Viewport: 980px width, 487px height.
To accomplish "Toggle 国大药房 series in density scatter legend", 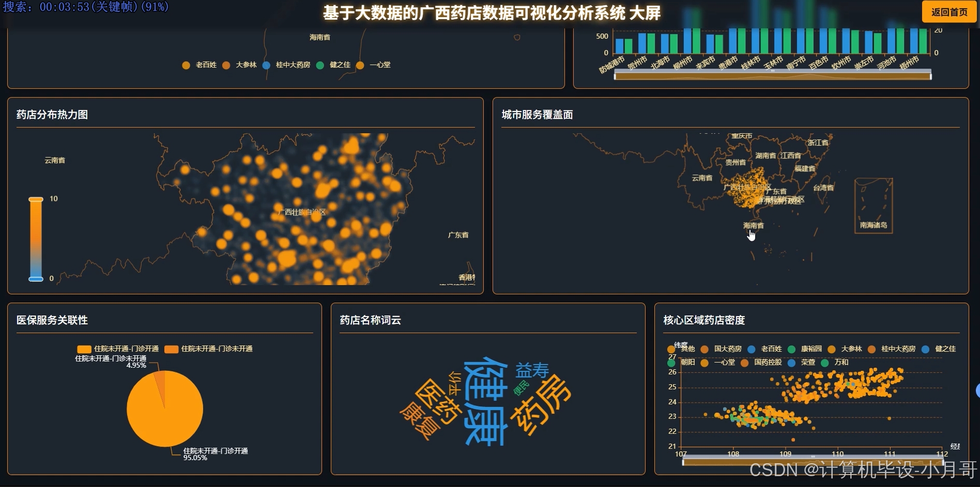I will click(721, 349).
